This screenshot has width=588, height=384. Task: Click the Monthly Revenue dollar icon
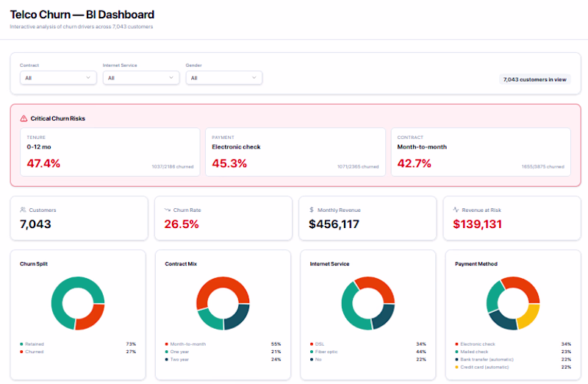(x=311, y=210)
